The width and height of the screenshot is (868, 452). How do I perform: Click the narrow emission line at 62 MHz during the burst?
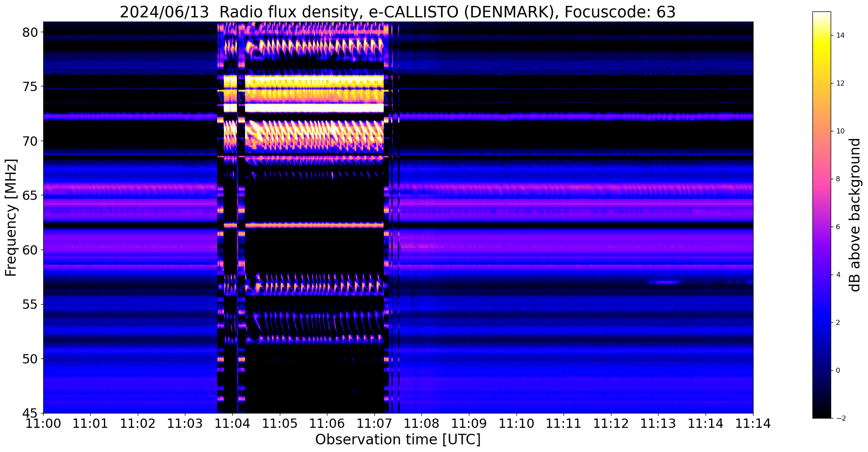tap(314, 225)
